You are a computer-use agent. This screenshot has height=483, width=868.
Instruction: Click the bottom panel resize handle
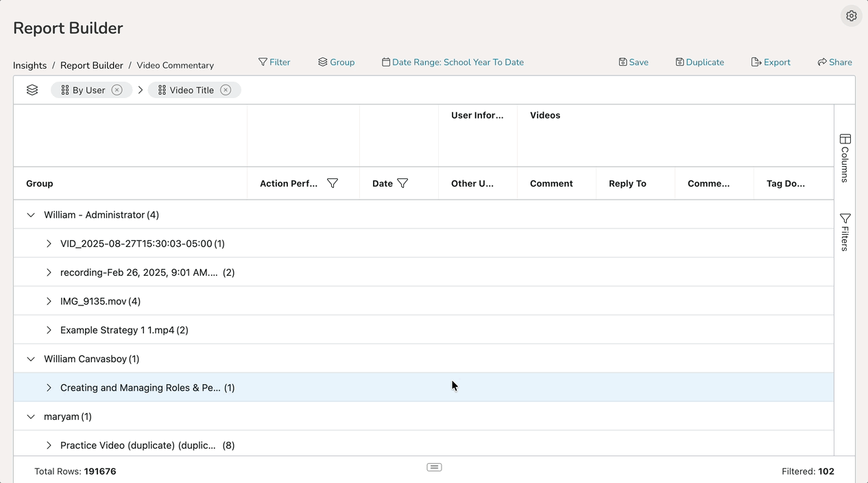pos(434,467)
